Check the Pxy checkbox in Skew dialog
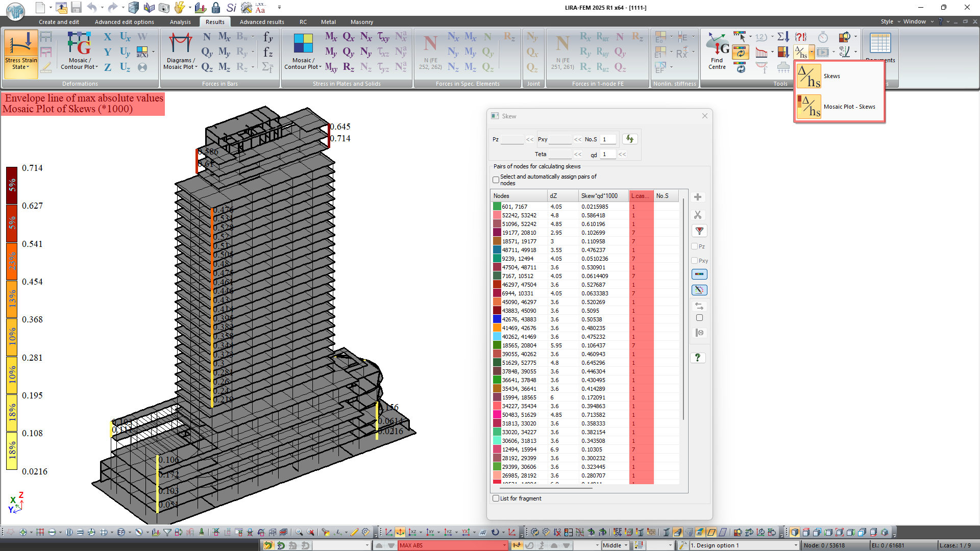 click(695, 261)
